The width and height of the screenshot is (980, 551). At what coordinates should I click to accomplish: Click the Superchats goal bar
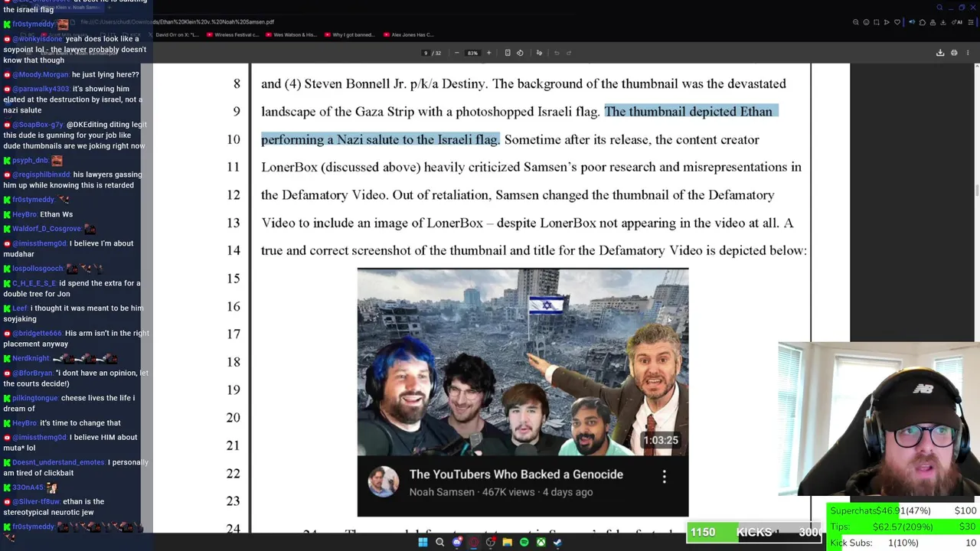coord(903,510)
